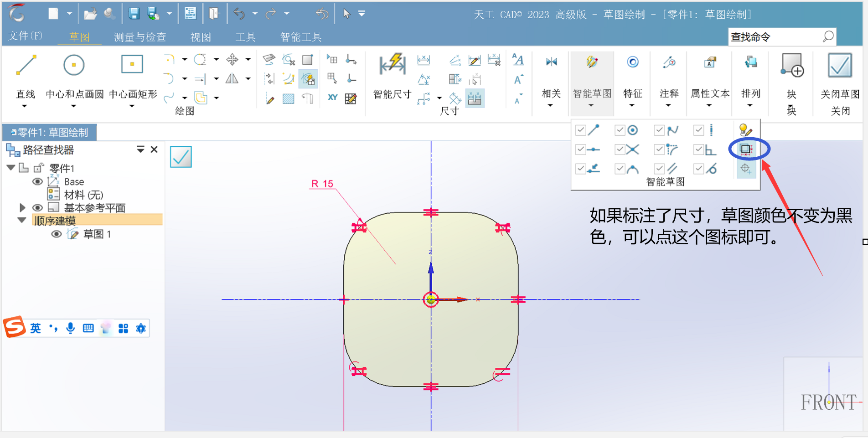This screenshot has width=868, height=438.
Task: Click the microphone icon on input method bar
Action: click(x=70, y=328)
